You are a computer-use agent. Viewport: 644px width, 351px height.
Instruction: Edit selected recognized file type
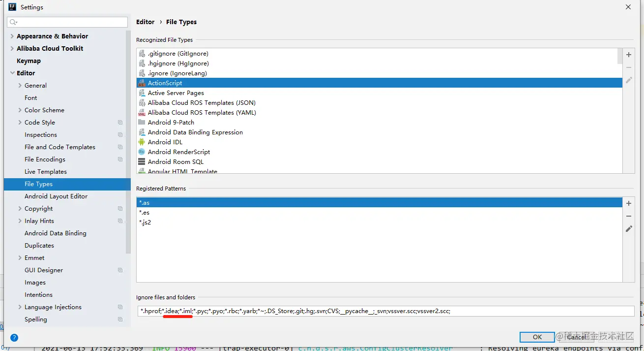click(629, 80)
